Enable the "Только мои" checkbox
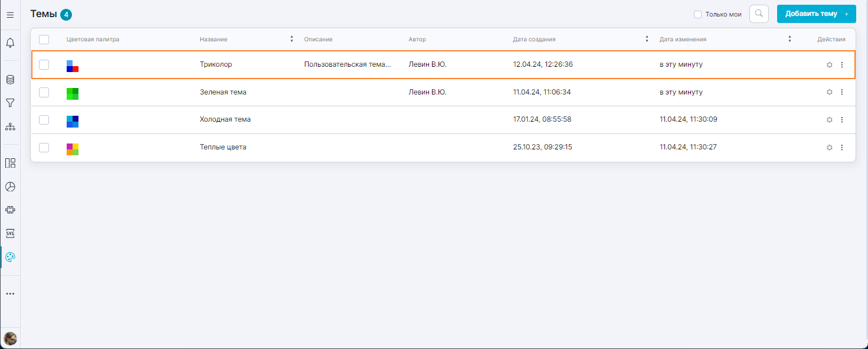Viewport: 868px width, 349px height. click(x=697, y=14)
